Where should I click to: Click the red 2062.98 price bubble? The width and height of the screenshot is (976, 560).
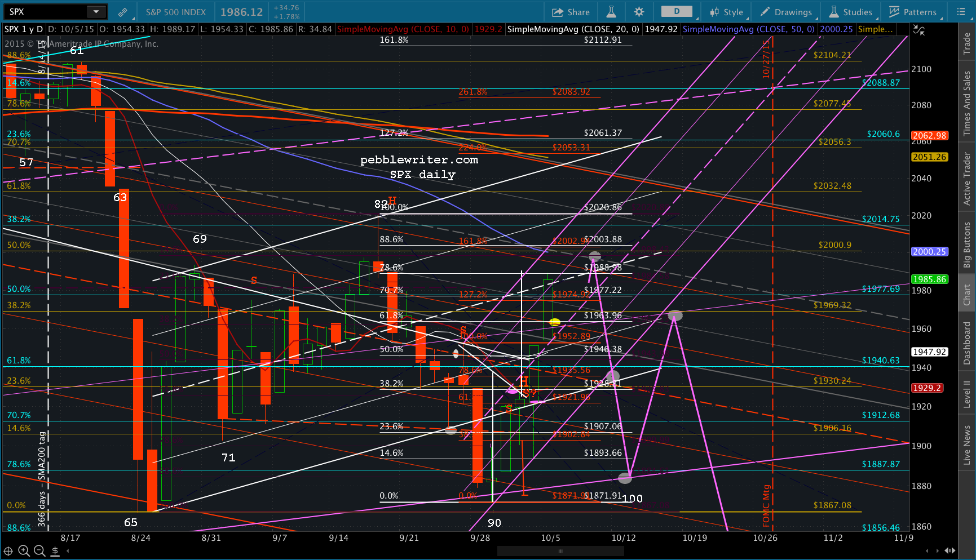point(930,135)
